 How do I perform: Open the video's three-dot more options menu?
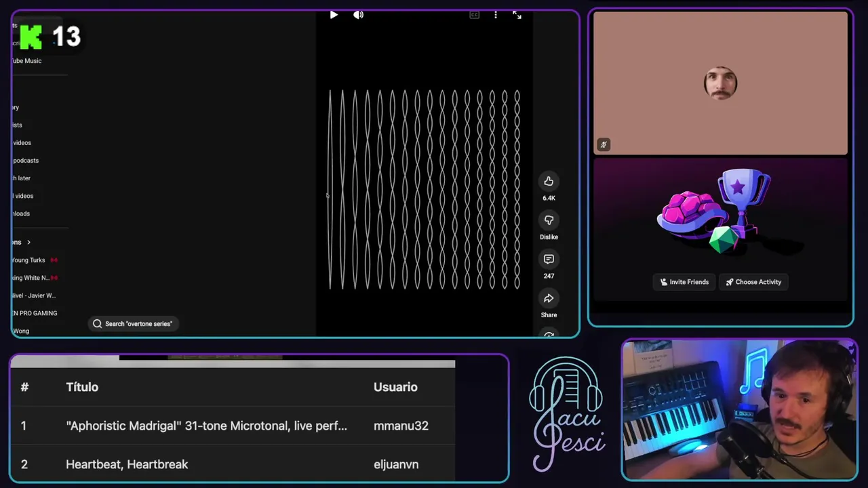(x=496, y=15)
